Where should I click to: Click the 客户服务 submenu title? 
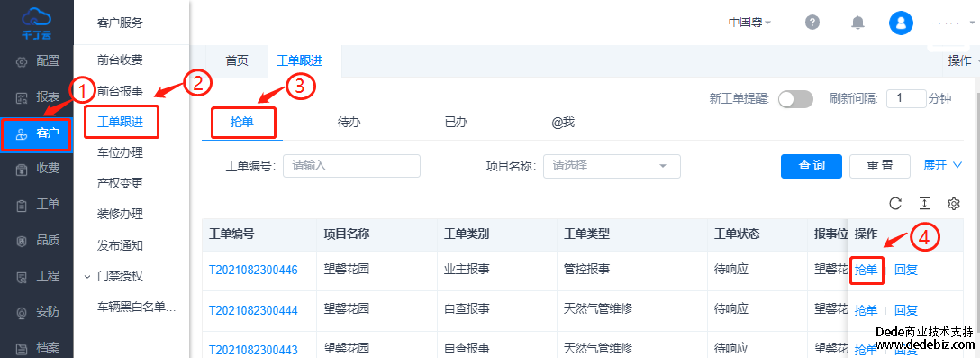(x=120, y=23)
